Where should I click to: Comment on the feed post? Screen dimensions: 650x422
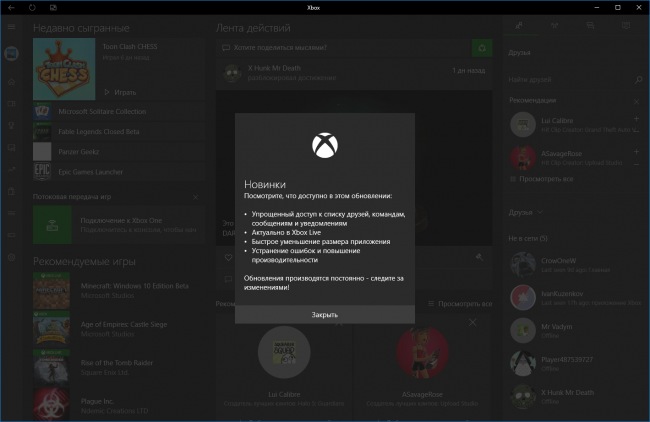[228, 279]
